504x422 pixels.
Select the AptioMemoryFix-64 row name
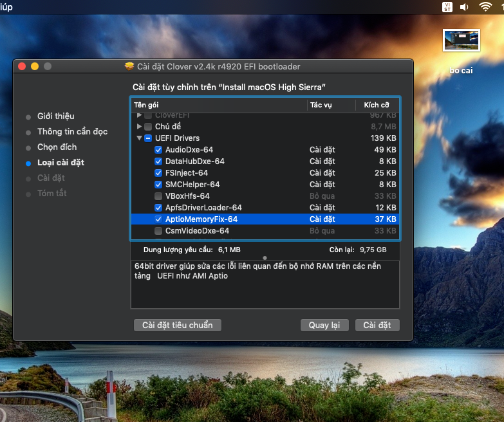[x=201, y=219]
